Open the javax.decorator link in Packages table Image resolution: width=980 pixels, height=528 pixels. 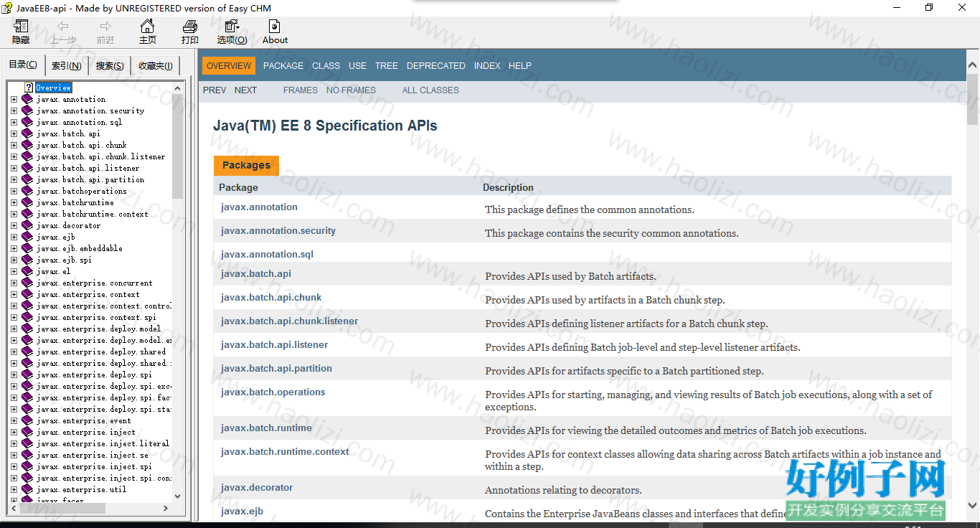pyautogui.click(x=257, y=487)
